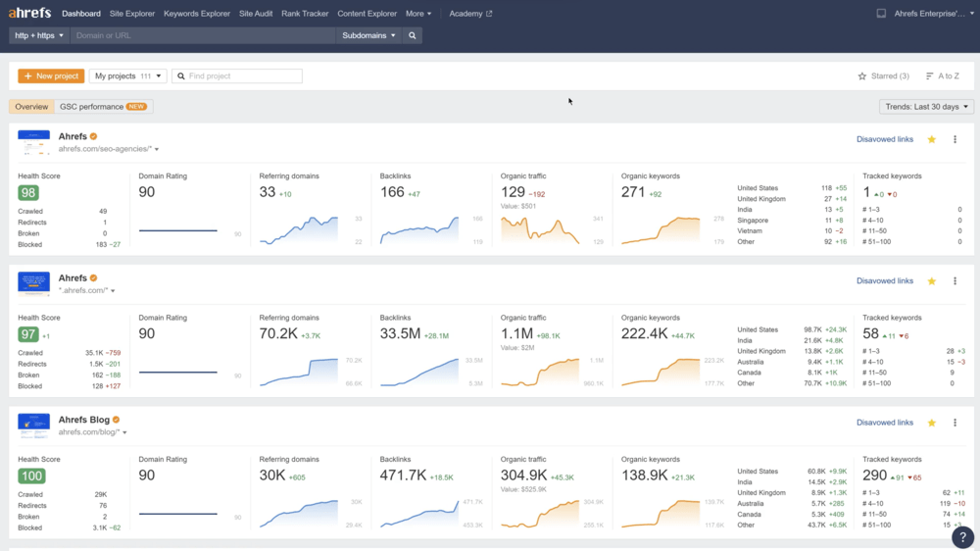The image size is (980, 551).
Task: Open Content Explorer
Action: click(x=367, y=13)
